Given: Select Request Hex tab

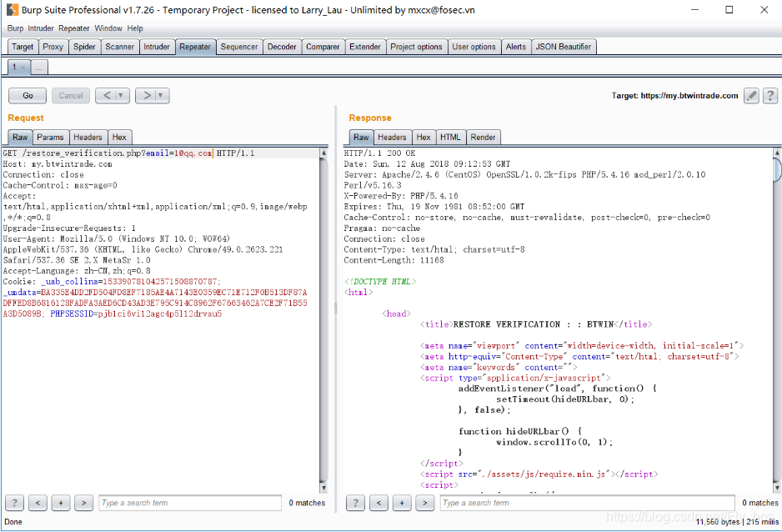Looking at the screenshot, I should (x=119, y=137).
